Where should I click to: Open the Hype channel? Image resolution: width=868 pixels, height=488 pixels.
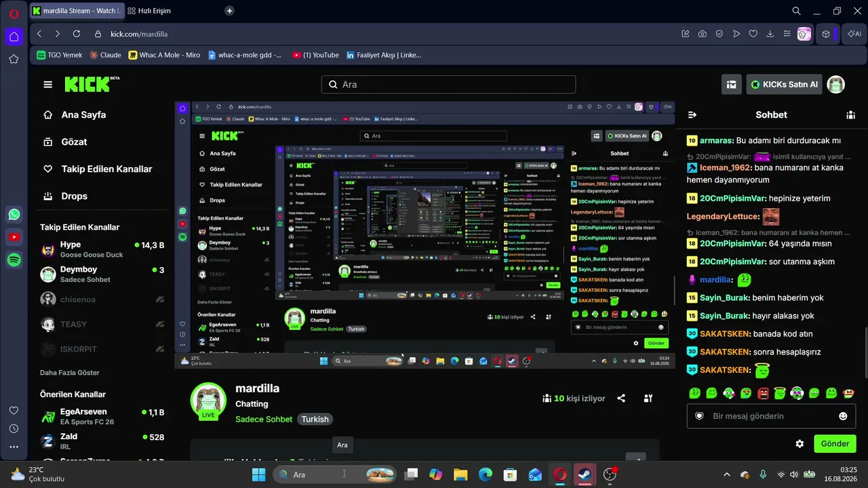pyautogui.click(x=102, y=249)
